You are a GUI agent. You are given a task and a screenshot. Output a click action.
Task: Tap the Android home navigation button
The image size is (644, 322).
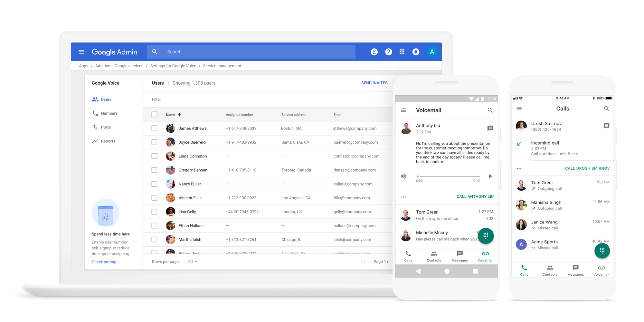click(x=447, y=271)
